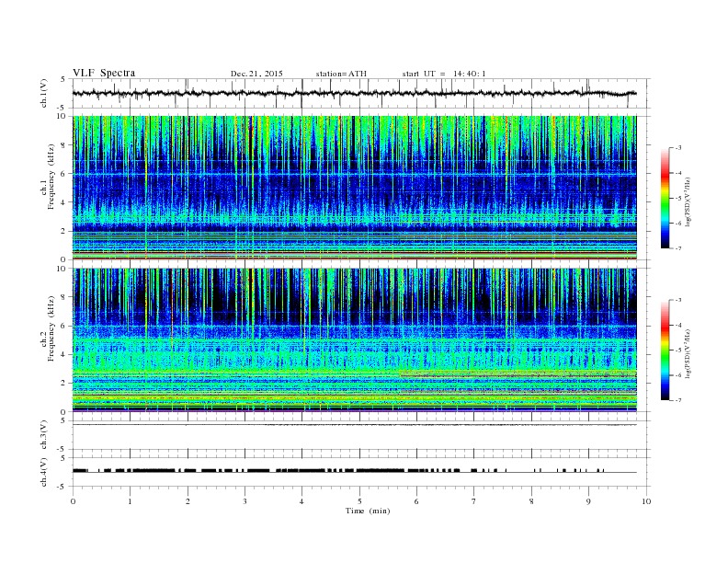Screen dimensions: 728x563
Task: Click the "VLF Spectra" plot title
Action: coord(104,73)
